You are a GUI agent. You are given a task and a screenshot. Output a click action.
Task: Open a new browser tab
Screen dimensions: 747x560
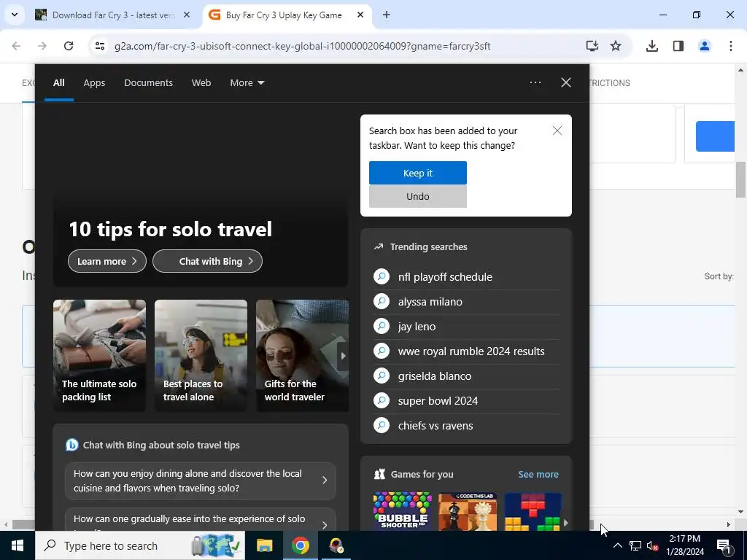point(387,15)
